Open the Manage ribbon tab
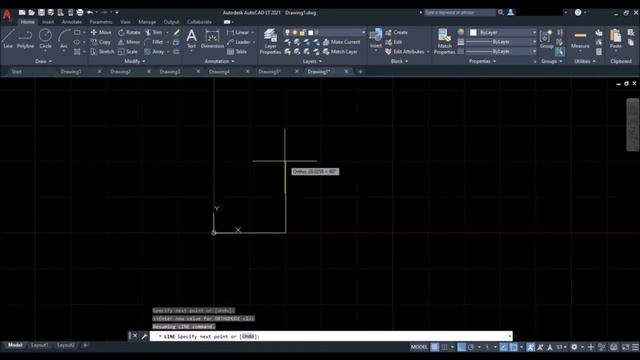The height and width of the screenshot is (360, 640). pyautogui.click(x=147, y=22)
